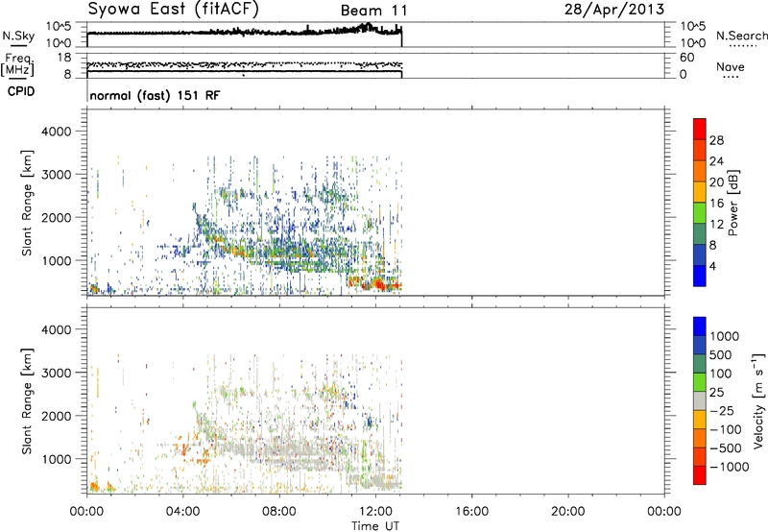Click the 12:00 time tick label

pos(375,512)
